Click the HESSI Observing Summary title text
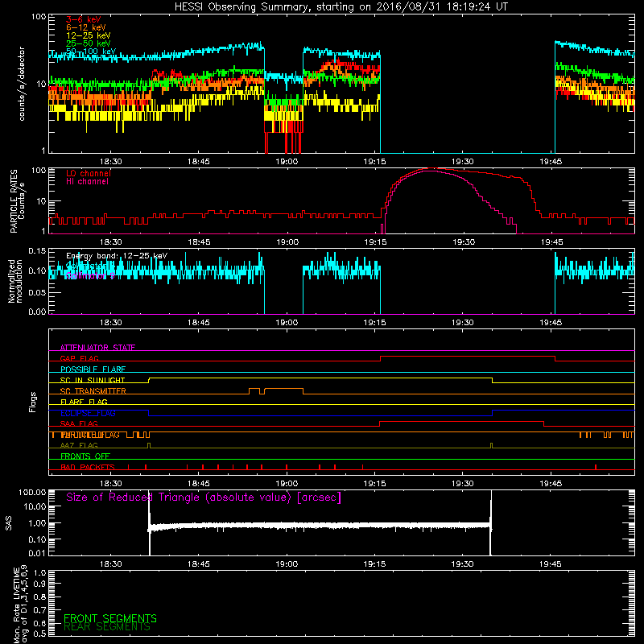This screenshot has width=644, height=644. click(x=341, y=7)
